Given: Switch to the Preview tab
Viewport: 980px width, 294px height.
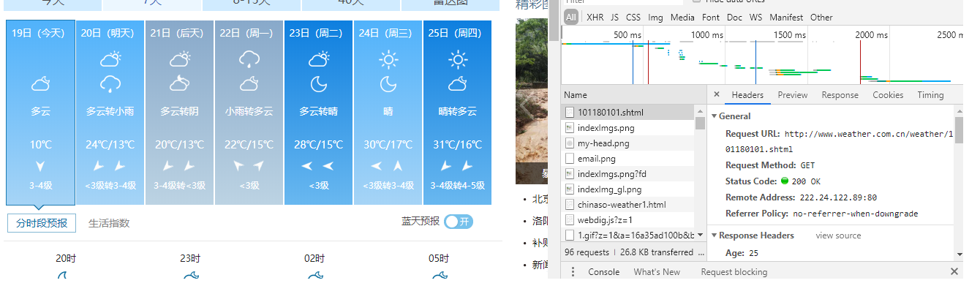Looking at the screenshot, I should click(792, 95).
